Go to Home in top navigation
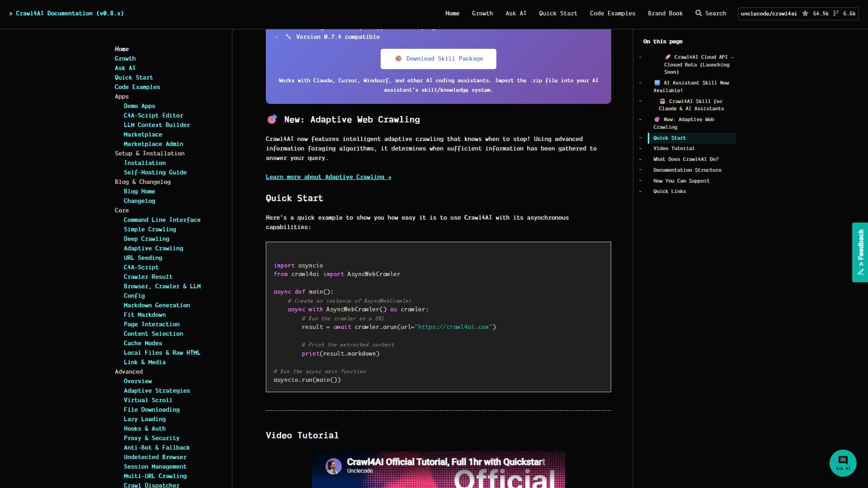This screenshot has height=488, width=868. (452, 14)
